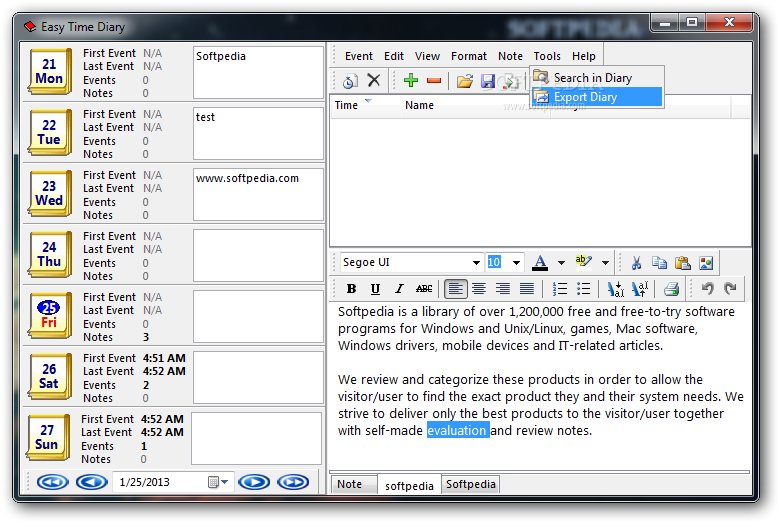The image size is (780, 523).
Task: Open the Event menu
Action: 359,56
